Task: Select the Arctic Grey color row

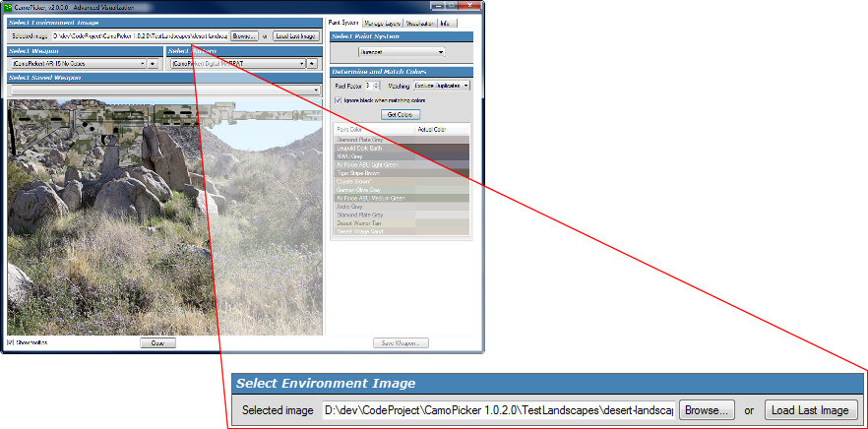Action: 402,207
